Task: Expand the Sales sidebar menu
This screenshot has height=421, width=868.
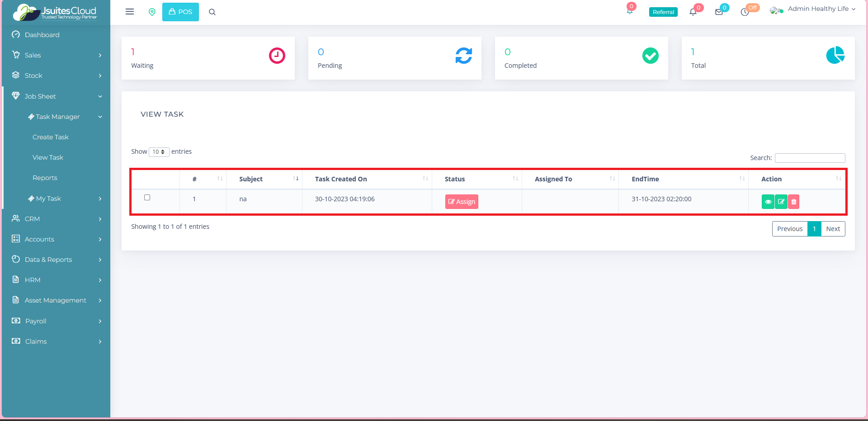Action: (56, 55)
